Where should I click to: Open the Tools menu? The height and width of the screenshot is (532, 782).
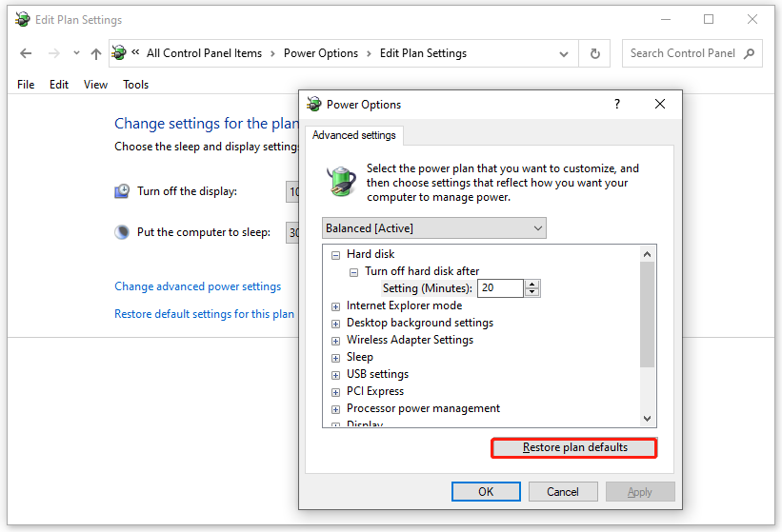pyautogui.click(x=135, y=85)
